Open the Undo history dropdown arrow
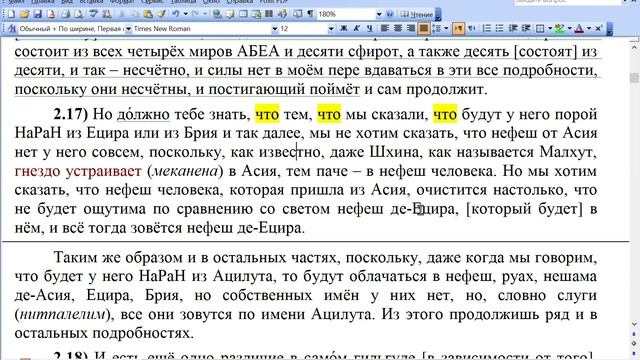Viewport: 640px width, 360px height. pos(185,14)
